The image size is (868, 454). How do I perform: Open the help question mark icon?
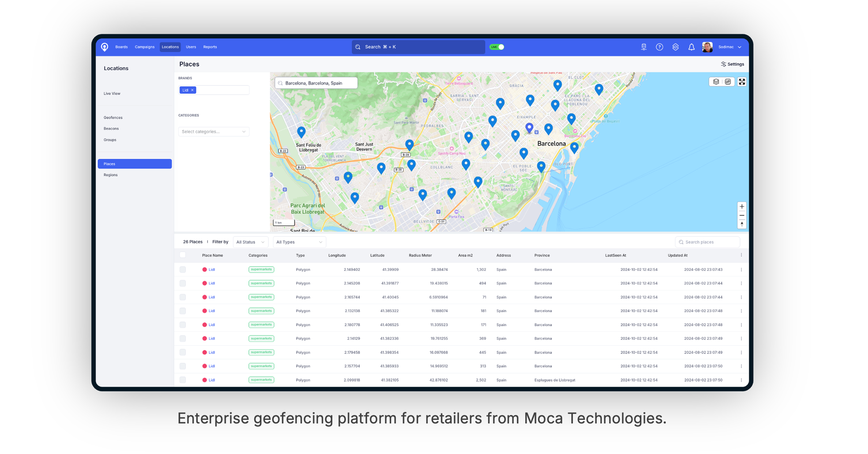click(660, 47)
